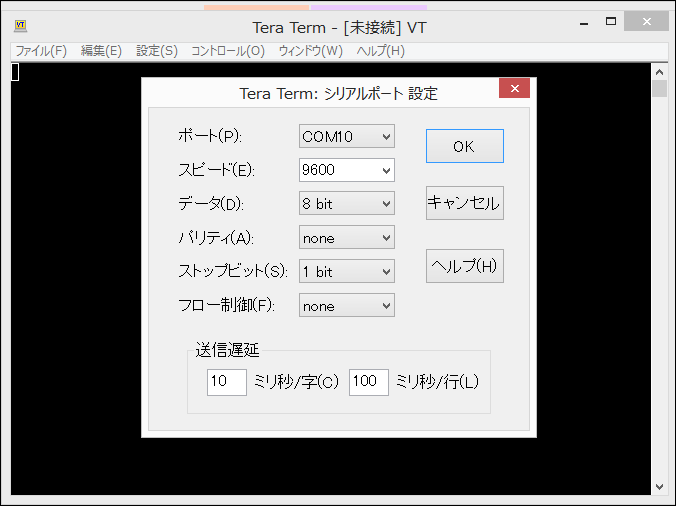Open the 設定(S) menu
Image resolution: width=676 pixels, height=506 pixels.
157,51
